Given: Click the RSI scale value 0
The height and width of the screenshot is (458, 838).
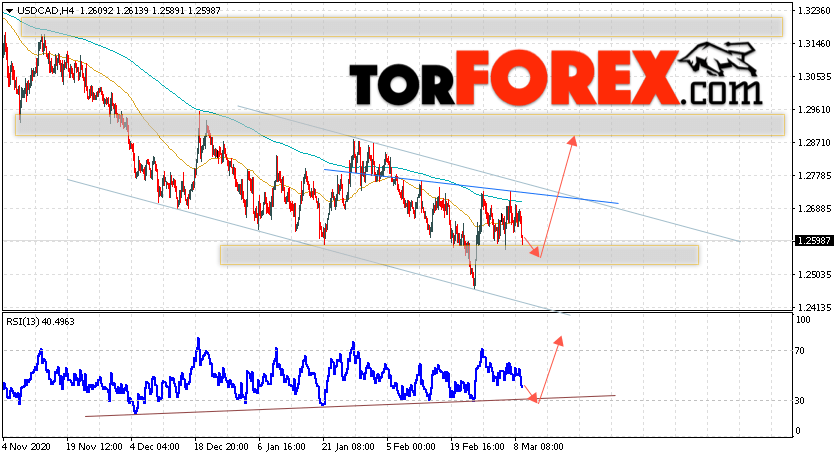Looking at the screenshot, I should click(798, 431).
